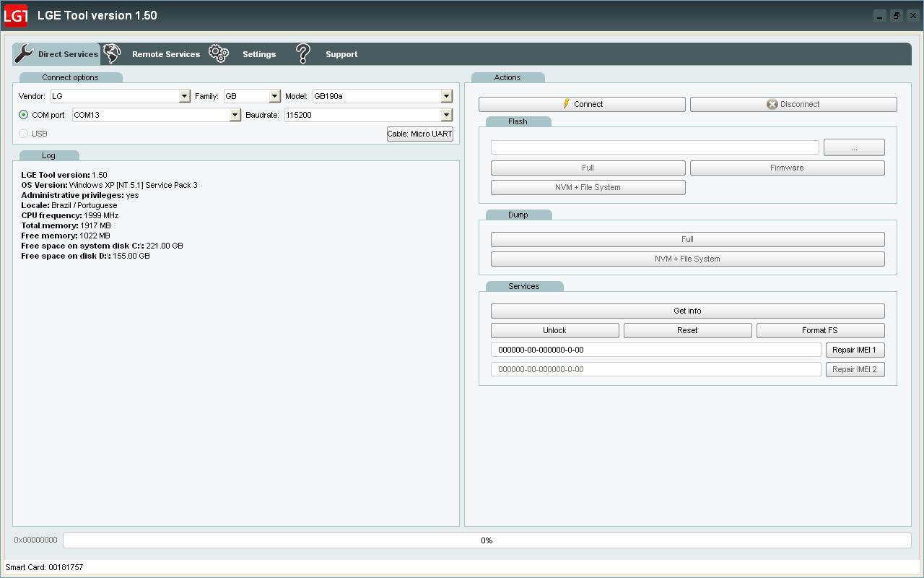The width and height of the screenshot is (924, 578).
Task: Expand the COM port list showing COM13
Action: point(235,115)
